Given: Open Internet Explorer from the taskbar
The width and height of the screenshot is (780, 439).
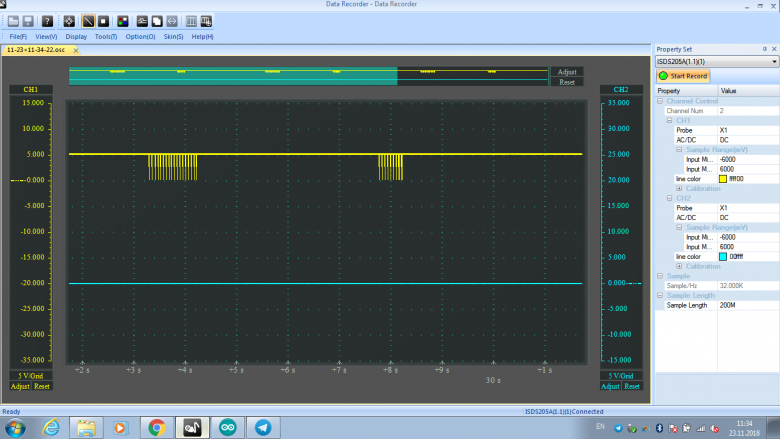Looking at the screenshot, I should tap(51, 428).
